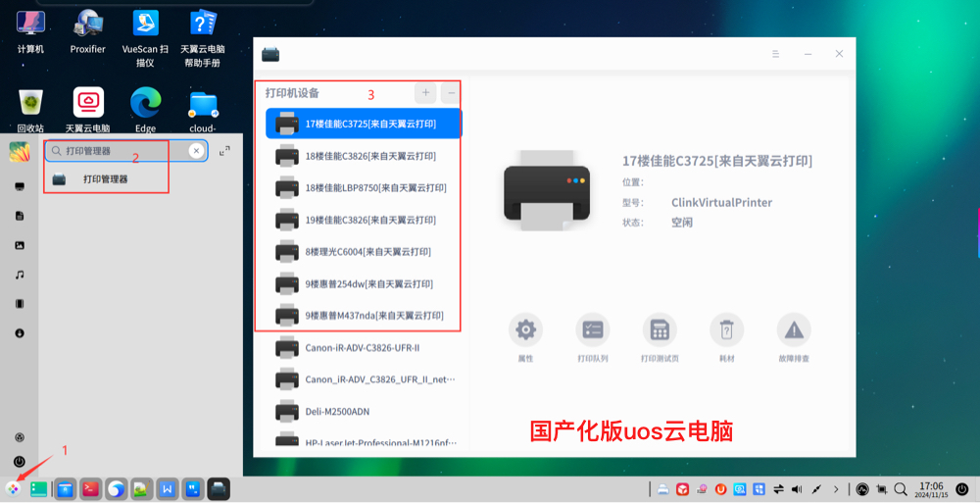
Task: Open the image editor taskbar icon
Action: (142, 488)
